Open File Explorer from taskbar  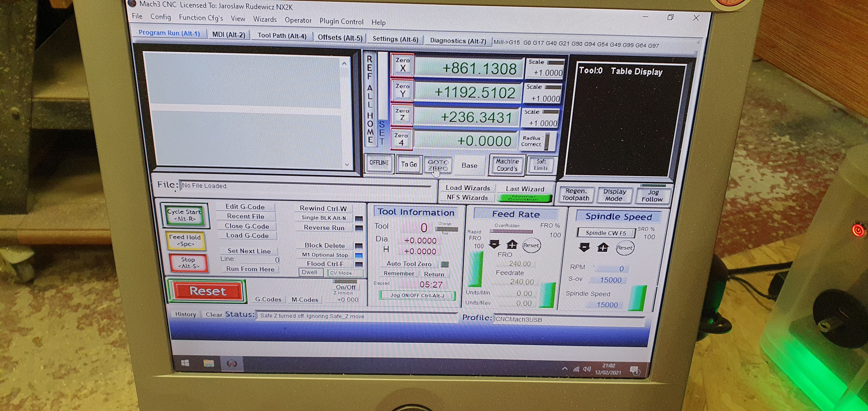(x=209, y=363)
